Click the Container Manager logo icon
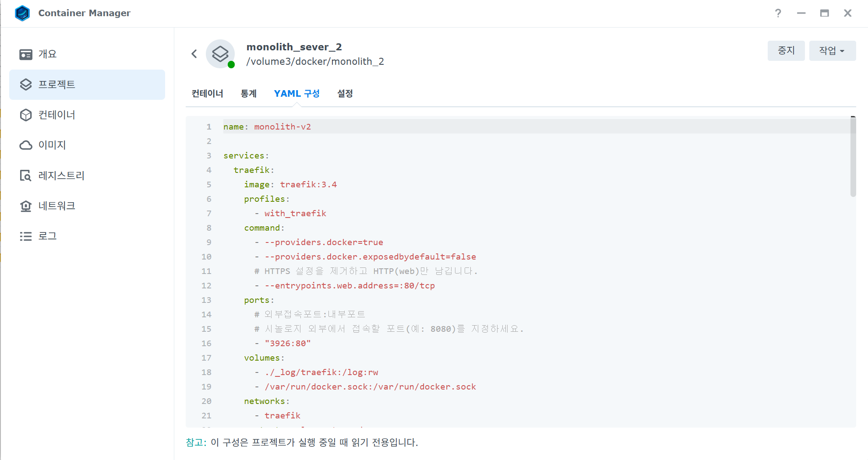 (x=22, y=13)
